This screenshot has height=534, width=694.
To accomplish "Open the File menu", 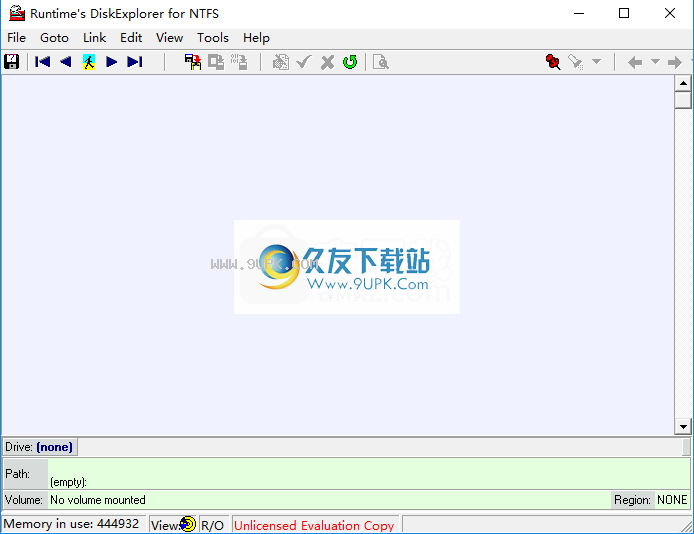I will coord(16,38).
